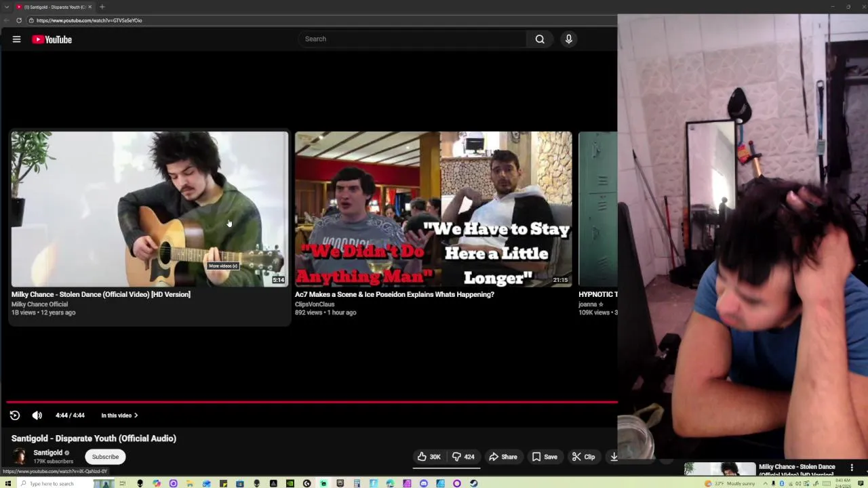This screenshot has width=868, height=488.
Task: Open the notifications action center
Action: tap(860, 483)
